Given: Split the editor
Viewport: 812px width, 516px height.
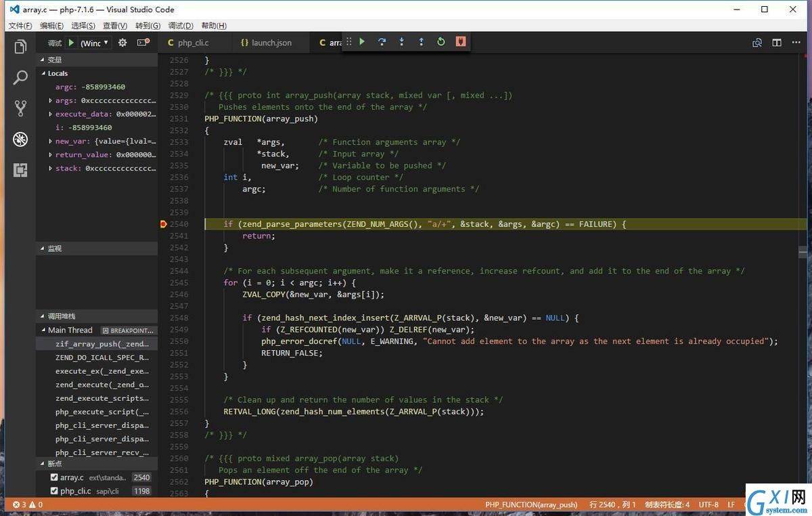Looking at the screenshot, I should pos(777,43).
